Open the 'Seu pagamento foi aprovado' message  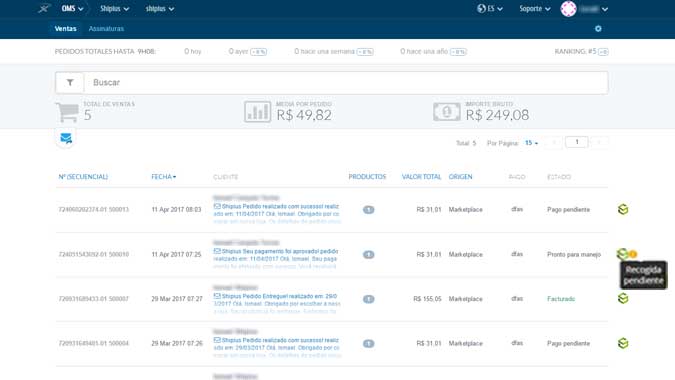tap(276, 259)
